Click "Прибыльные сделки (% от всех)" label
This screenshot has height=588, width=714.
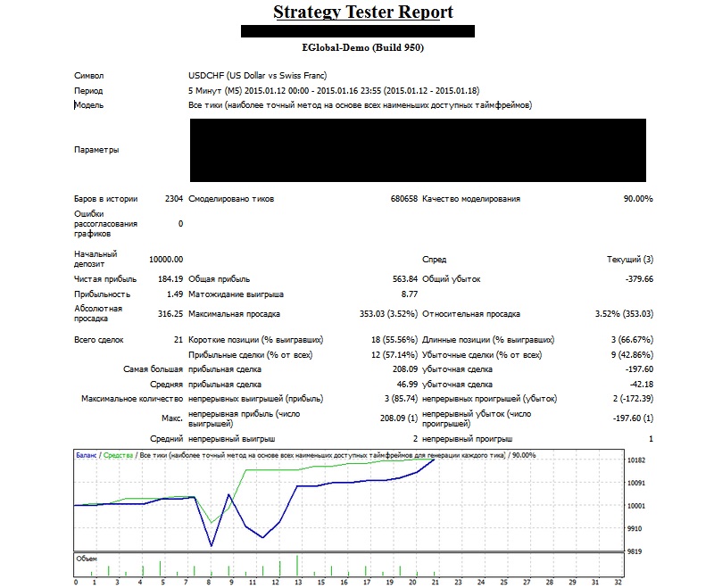tap(251, 355)
